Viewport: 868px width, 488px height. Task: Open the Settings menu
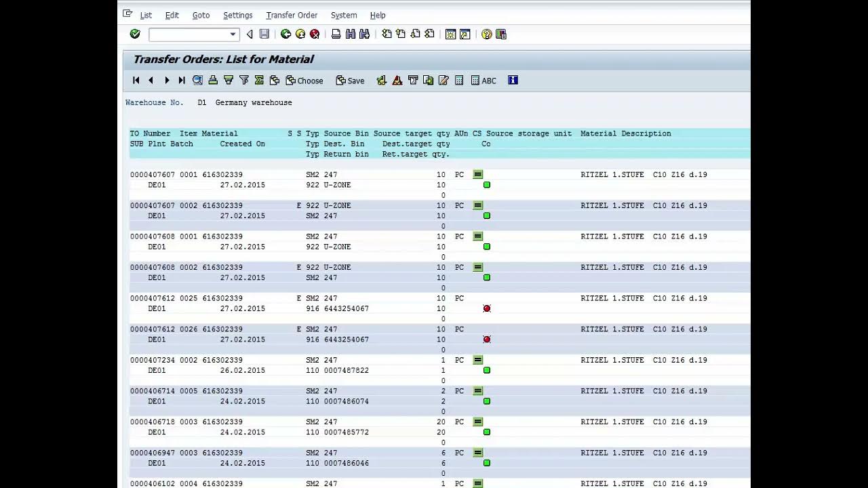pos(238,15)
